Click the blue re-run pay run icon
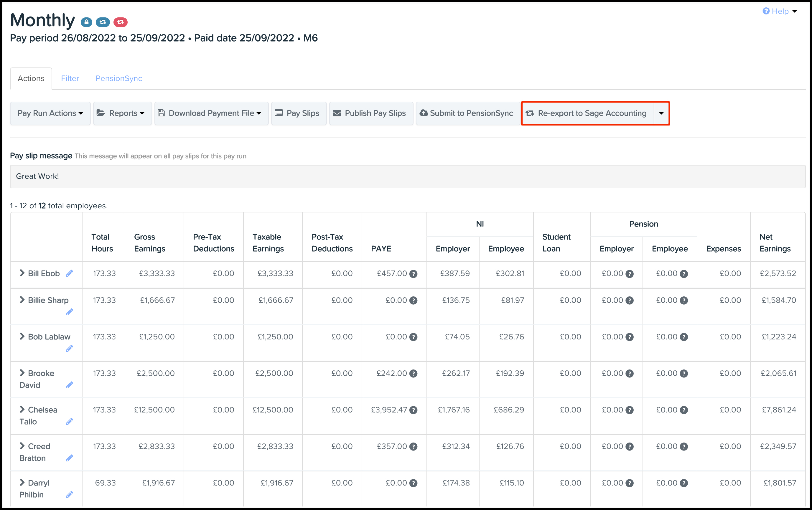 click(103, 22)
